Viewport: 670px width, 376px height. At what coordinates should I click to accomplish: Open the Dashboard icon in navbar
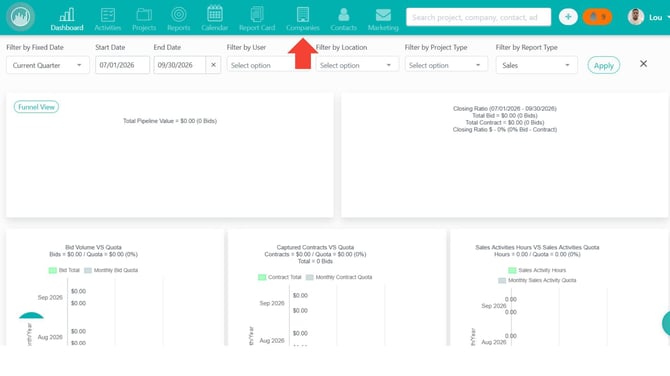pos(67,15)
